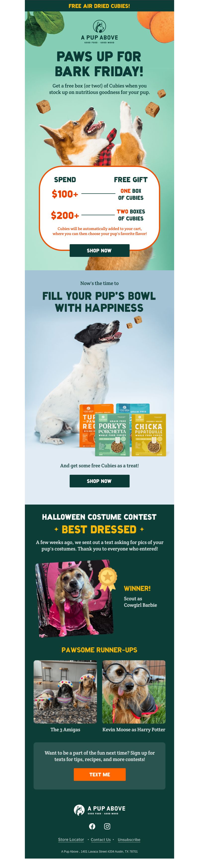This screenshot has height=868, width=199.
Task: Open the Store Locator link
Action: (71, 839)
